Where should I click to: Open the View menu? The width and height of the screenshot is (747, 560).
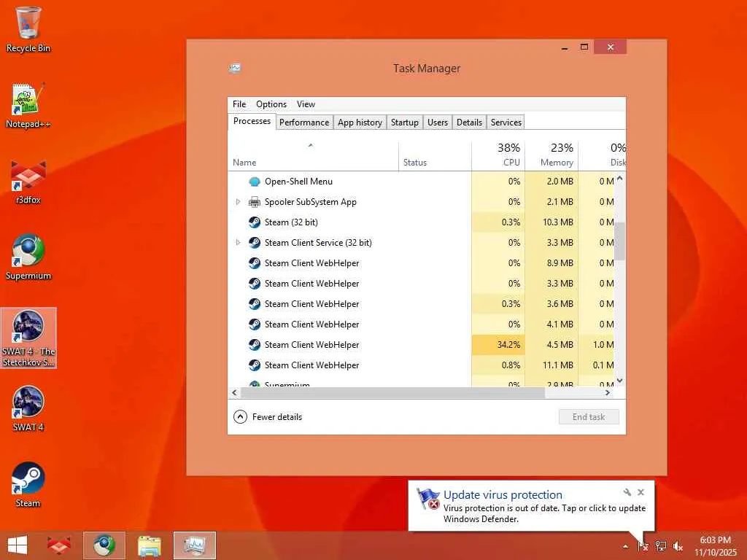(306, 104)
